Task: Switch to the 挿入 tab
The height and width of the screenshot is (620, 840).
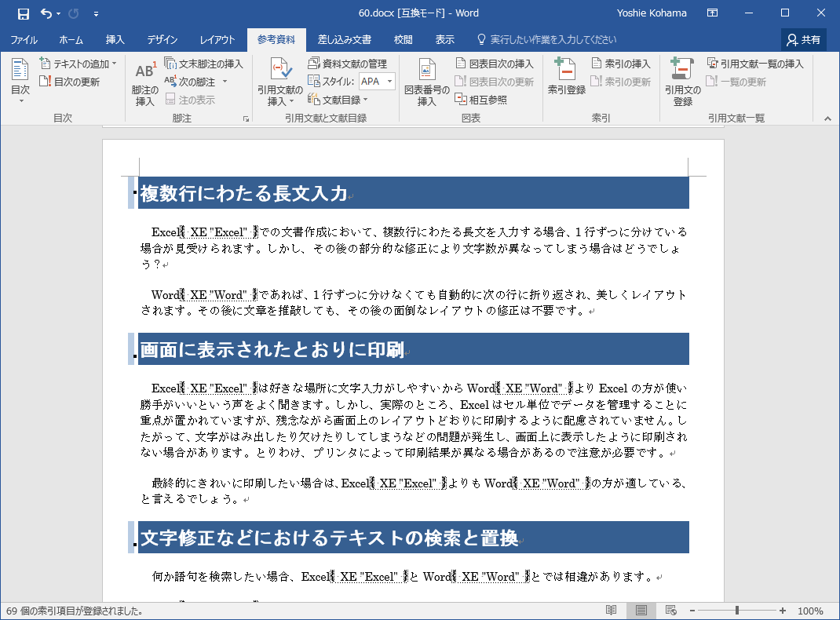Action: tap(115, 39)
